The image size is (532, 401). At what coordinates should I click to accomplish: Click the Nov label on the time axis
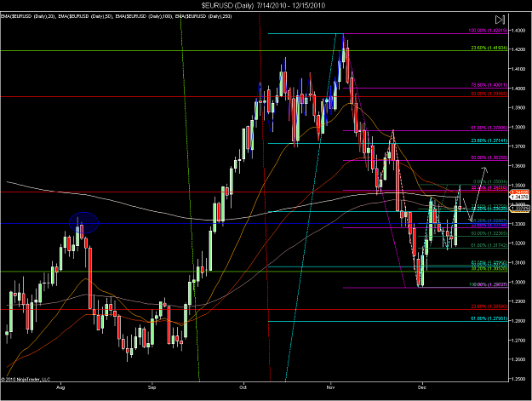pyautogui.click(x=330, y=387)
